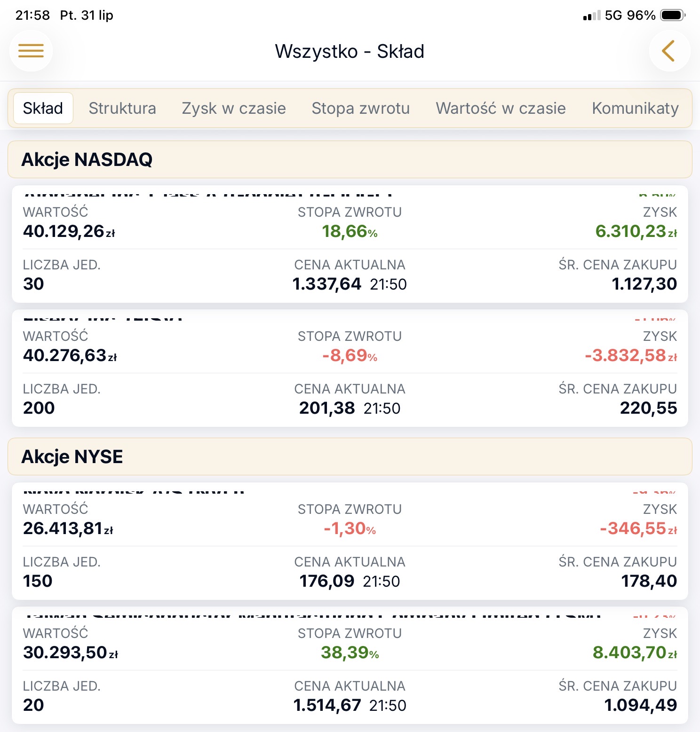
Task: Tap the clock time in status bar
Action: click(32, 15)
